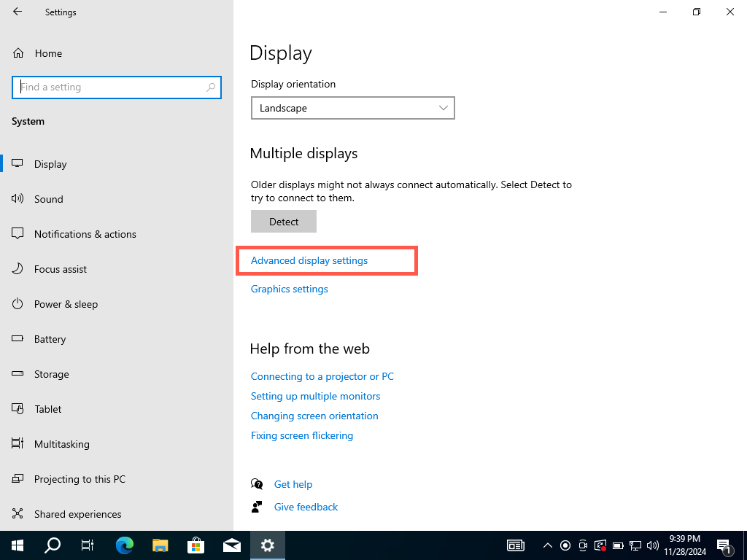Open File Explorer from the taskbar

160,545
